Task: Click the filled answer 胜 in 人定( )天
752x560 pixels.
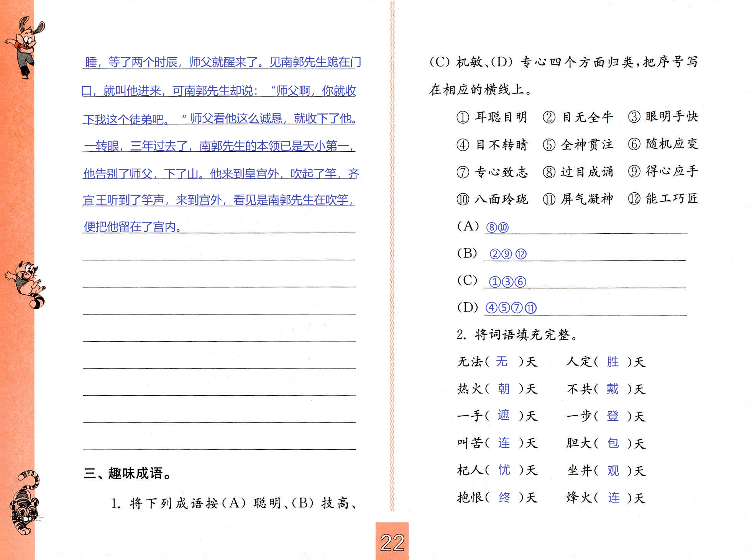Action: (612, 361)
